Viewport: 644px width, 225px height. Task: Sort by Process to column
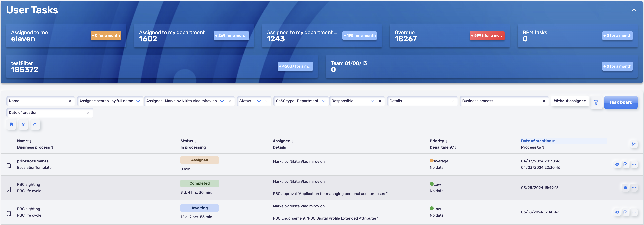tap(532, 147)
